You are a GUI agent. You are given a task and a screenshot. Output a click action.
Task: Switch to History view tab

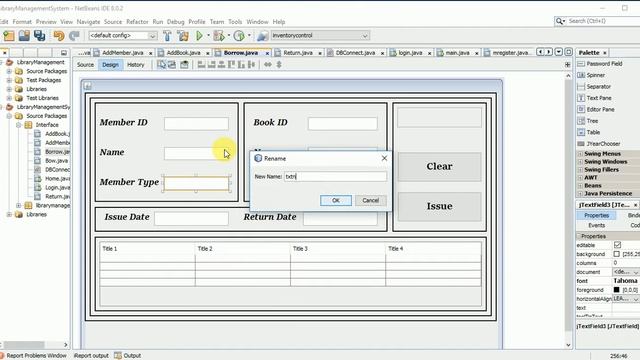click(136, 64)
